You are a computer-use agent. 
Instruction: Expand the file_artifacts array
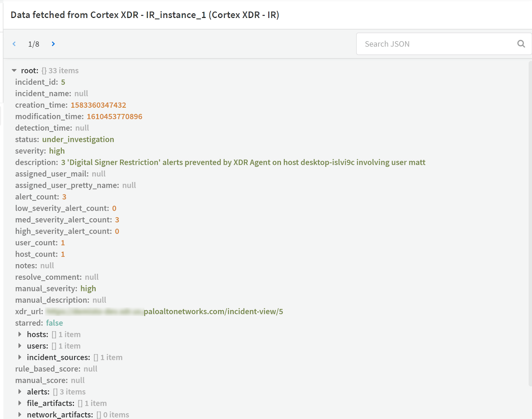pyautogui.click(x=19, y=403)
